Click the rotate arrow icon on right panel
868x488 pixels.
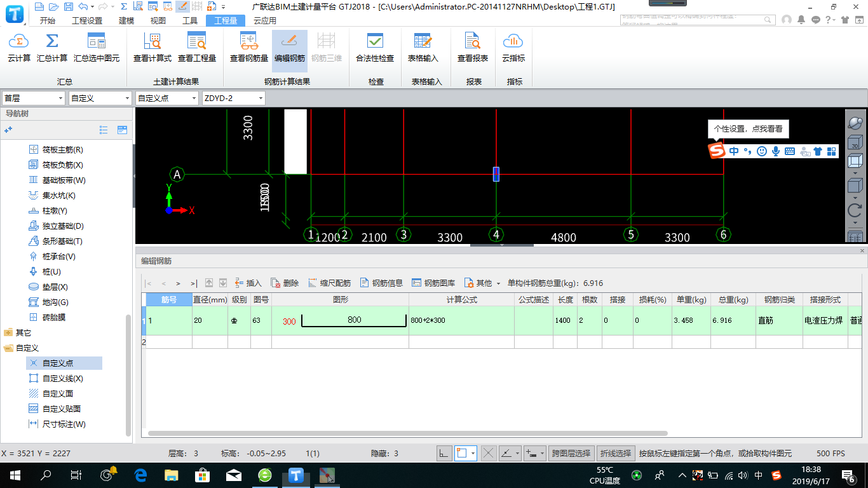coord(855,210)
